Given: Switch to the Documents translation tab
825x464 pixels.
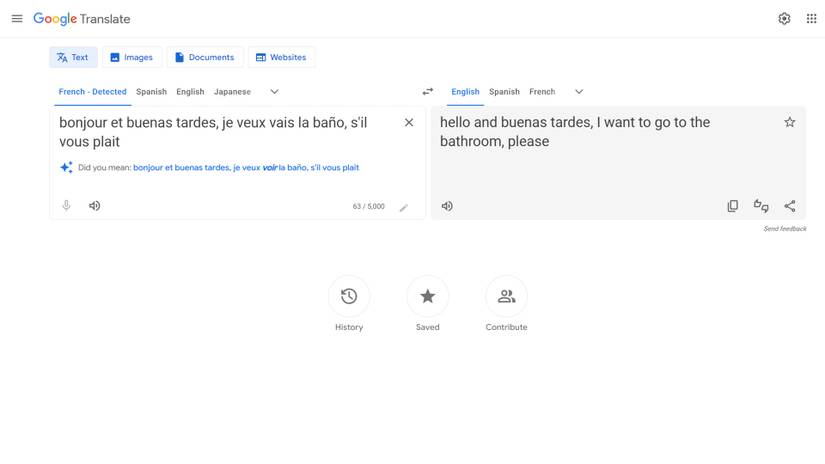Looking at the screenshot, I should [x=204, y=57].
